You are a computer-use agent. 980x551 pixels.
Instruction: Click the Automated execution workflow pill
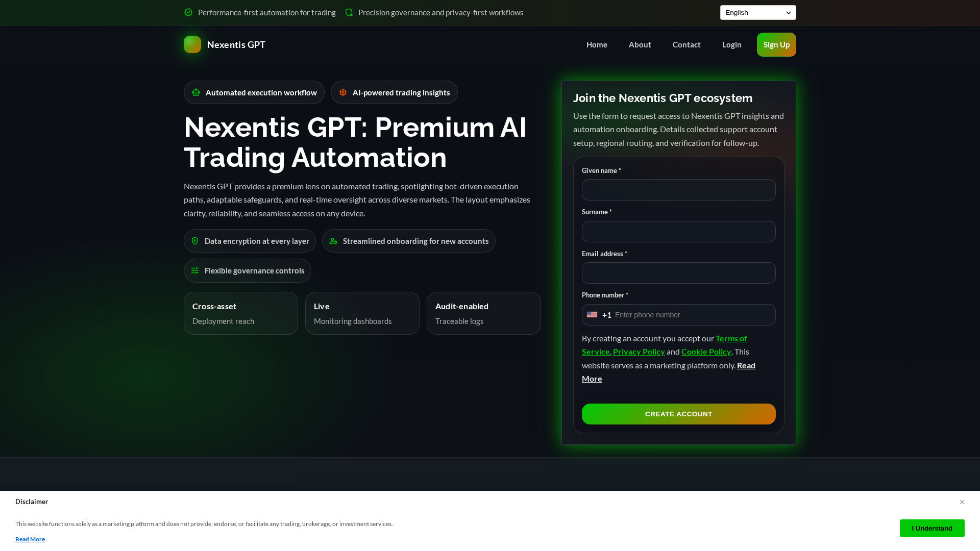(x=254, y=92)
